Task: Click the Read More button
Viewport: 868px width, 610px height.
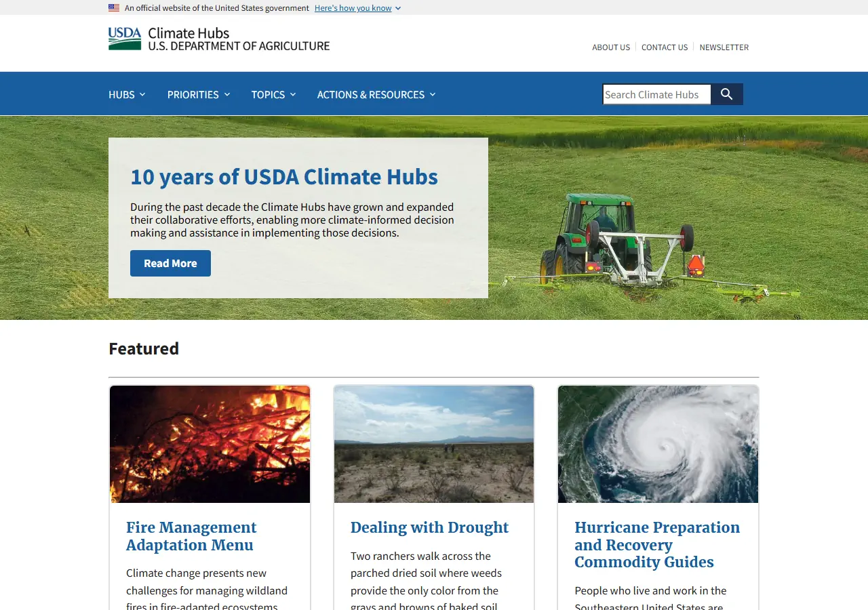Action: [170, 263]
